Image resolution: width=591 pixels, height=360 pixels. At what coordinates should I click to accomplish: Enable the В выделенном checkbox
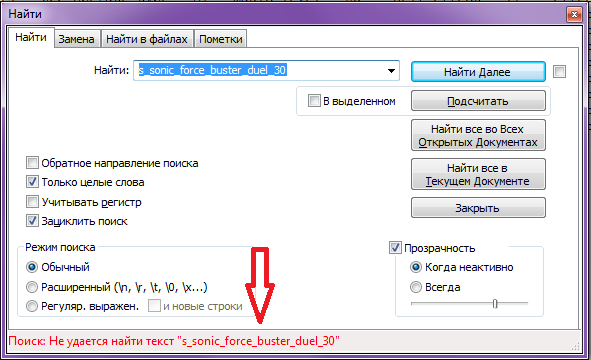314,101
